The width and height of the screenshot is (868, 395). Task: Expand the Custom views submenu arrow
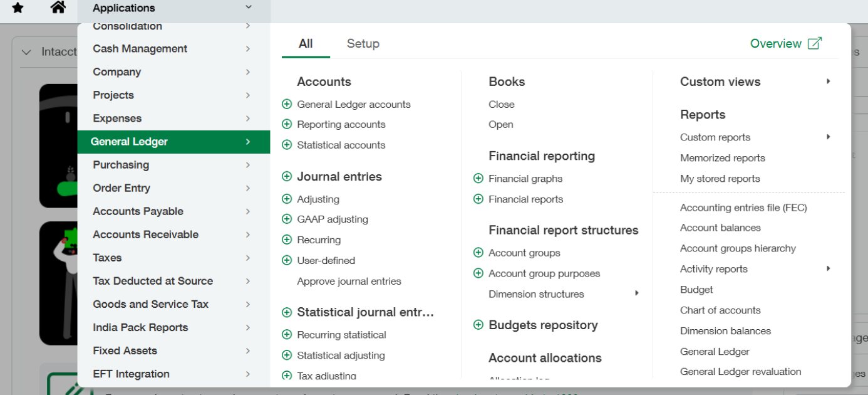tap(828, 82)
